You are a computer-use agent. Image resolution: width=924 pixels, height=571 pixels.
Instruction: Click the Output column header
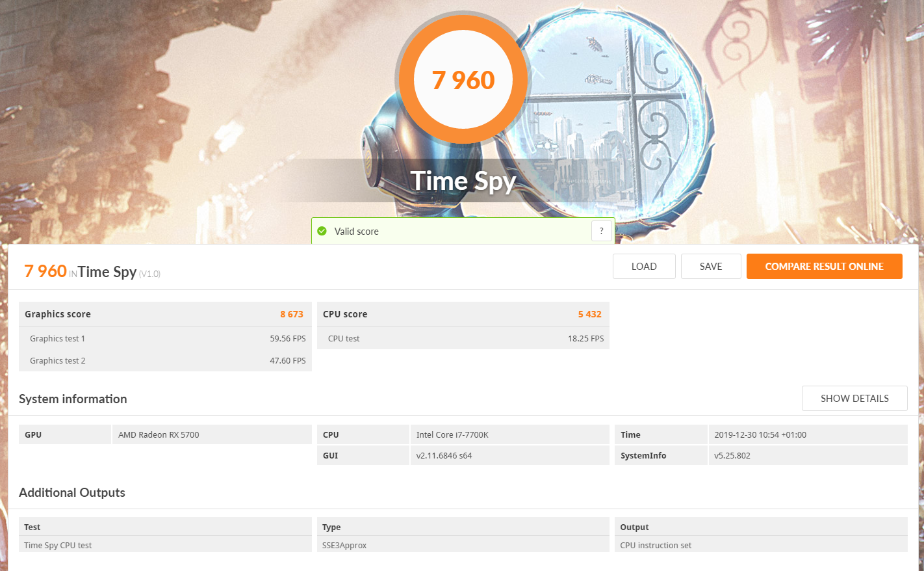pyautogui.click(x=761, y=527)
